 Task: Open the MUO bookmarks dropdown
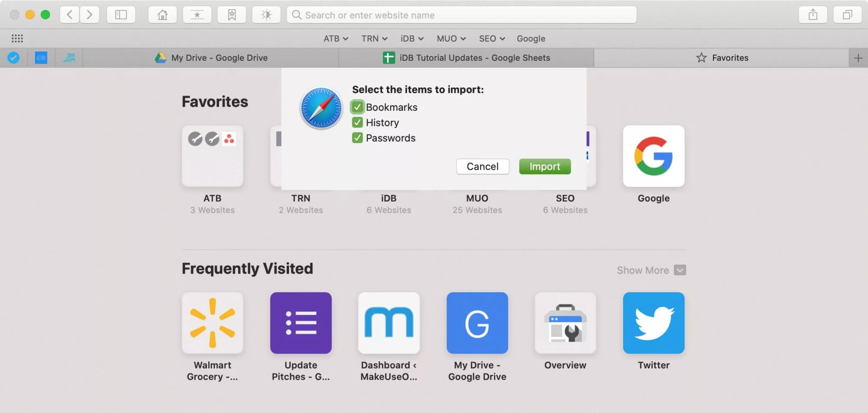pos(450,39)
